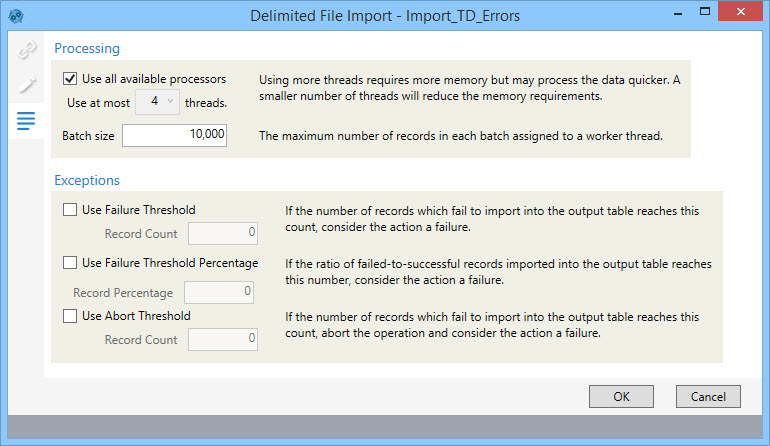Viewport: 770px width, 446px height.
Task: Select the lines options sidebar tab
Action: click(26, 121)
